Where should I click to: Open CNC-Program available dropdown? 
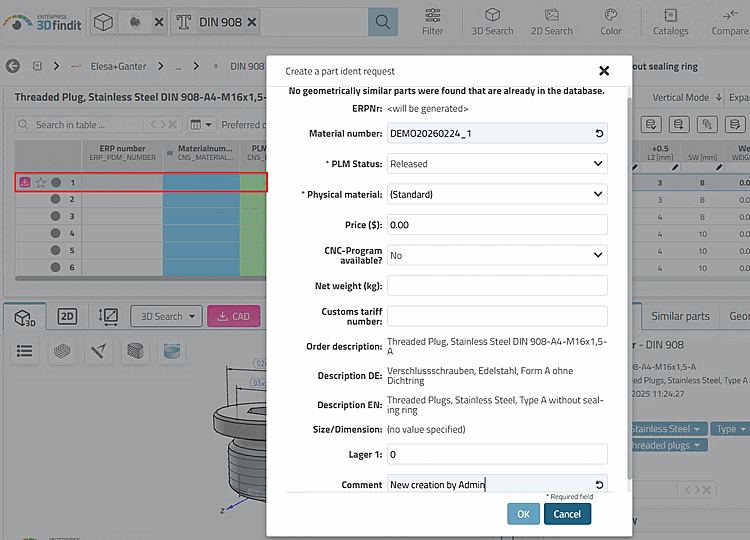(x=497, y=255)
